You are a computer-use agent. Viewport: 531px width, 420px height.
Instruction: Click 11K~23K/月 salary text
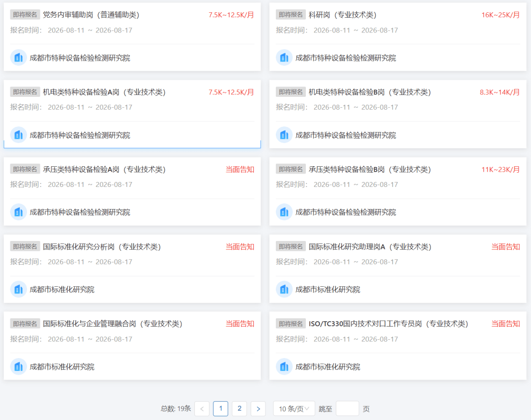pyautogui.click(x=501, y=169)
